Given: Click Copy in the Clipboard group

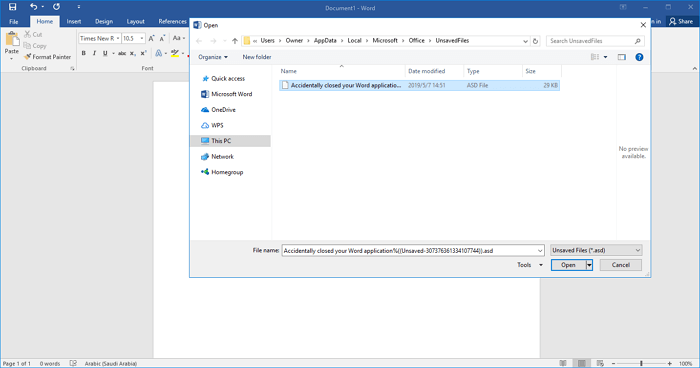Looking at the screenshot, I should click(x=35, y=46).
